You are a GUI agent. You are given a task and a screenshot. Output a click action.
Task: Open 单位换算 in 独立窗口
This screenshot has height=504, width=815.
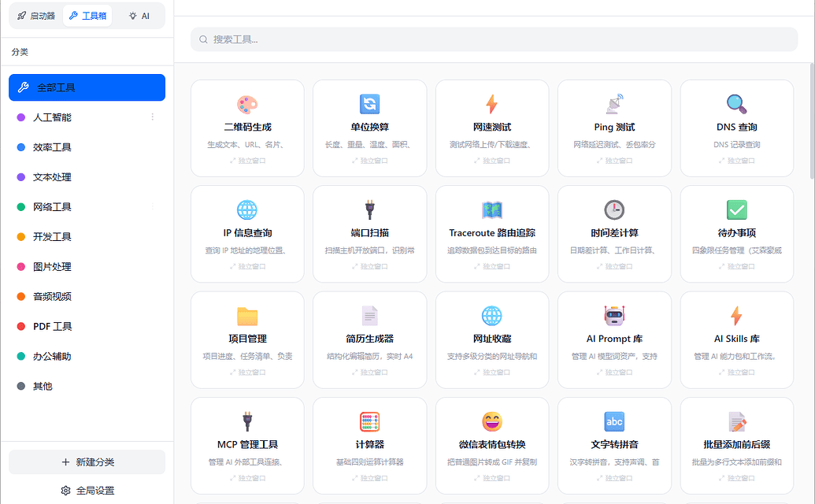(369, 161)
